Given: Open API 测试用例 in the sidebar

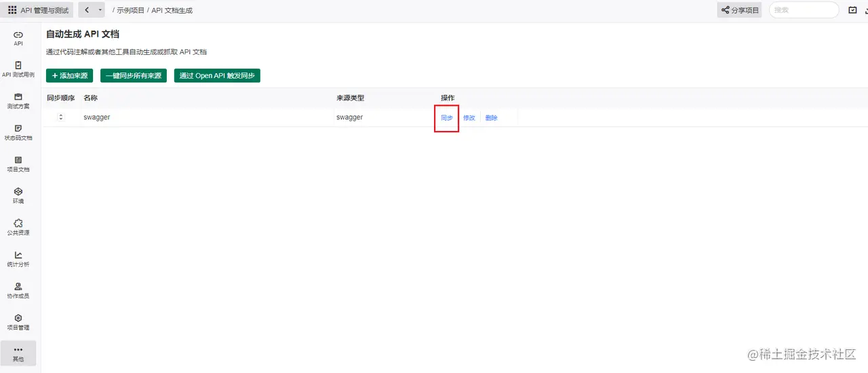Looking at the screenshot, I should point(18,69).
